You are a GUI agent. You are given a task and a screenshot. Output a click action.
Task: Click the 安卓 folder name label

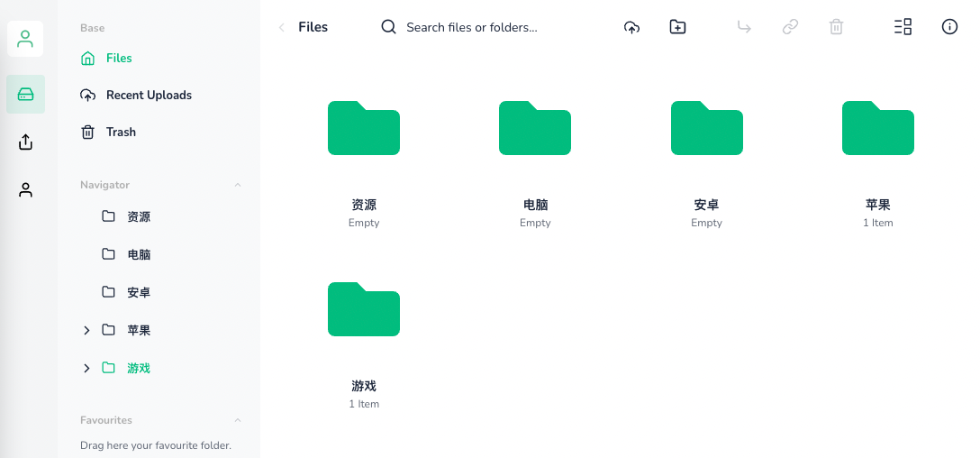707,205
